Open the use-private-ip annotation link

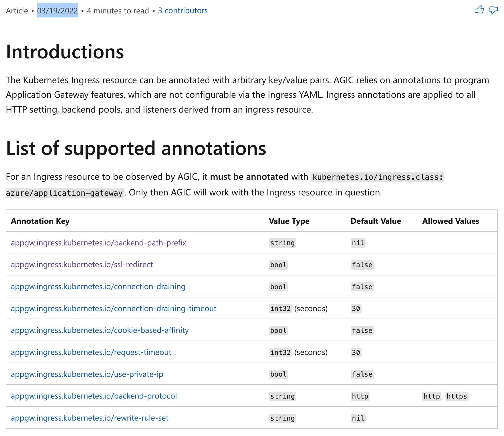[87, 374]
